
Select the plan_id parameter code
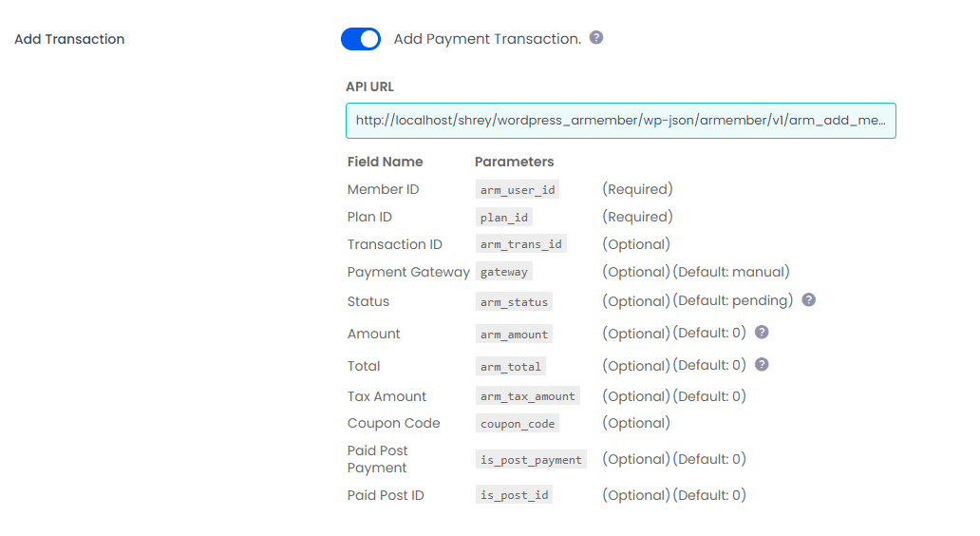pyautogui.click(x=504, y=218)
